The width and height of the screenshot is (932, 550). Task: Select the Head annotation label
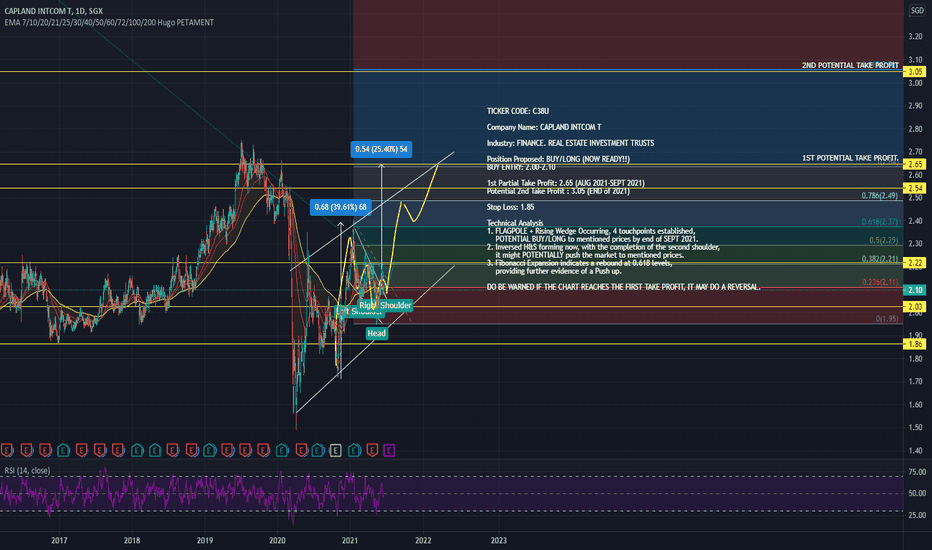click(x=377, y=333)
